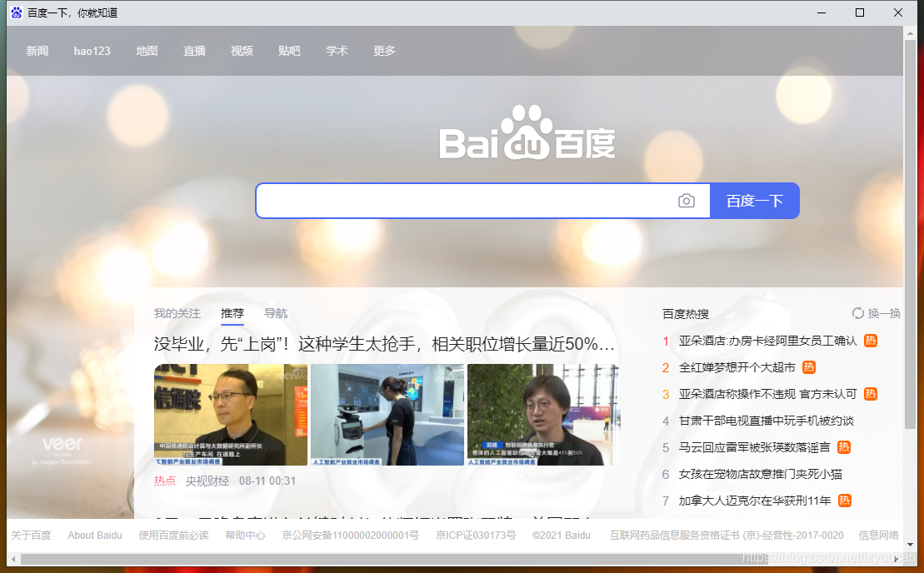Click hot badge next to 亚朵酒店称操作不违规
Viewport: 924px width, 573px height.
(x=871, y=394)
